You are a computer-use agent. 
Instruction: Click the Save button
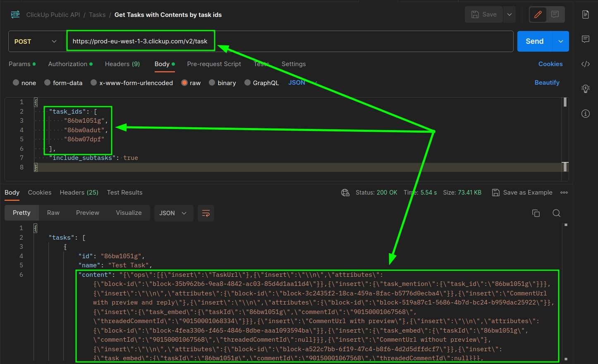tap(484, 14)
